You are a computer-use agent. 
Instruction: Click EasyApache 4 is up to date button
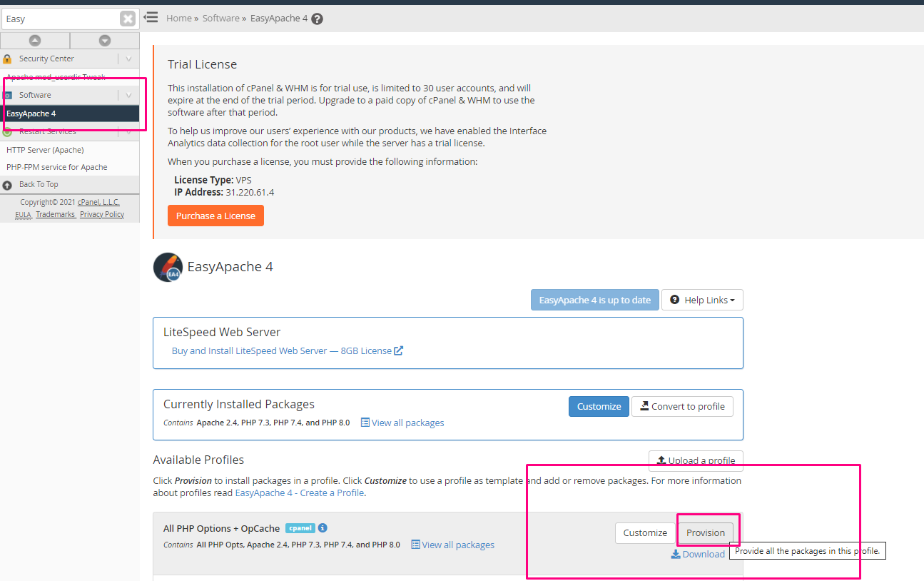point(595,300)
